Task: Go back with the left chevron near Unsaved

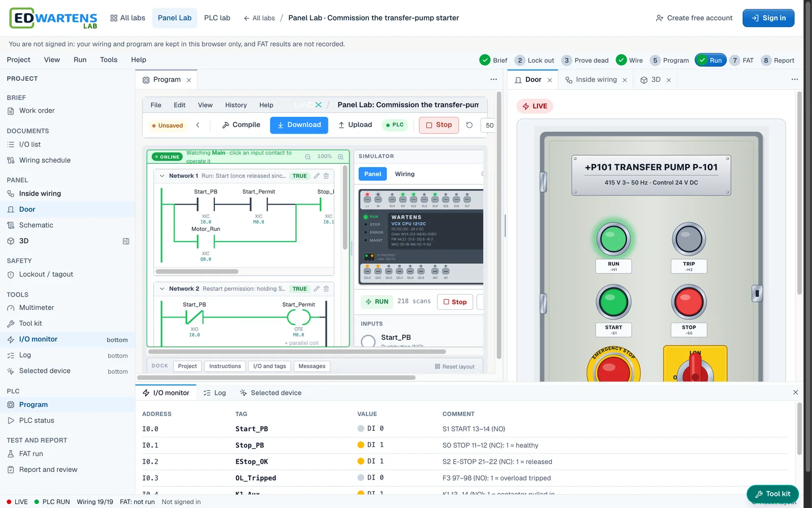Action: click(x=198, y=125)
